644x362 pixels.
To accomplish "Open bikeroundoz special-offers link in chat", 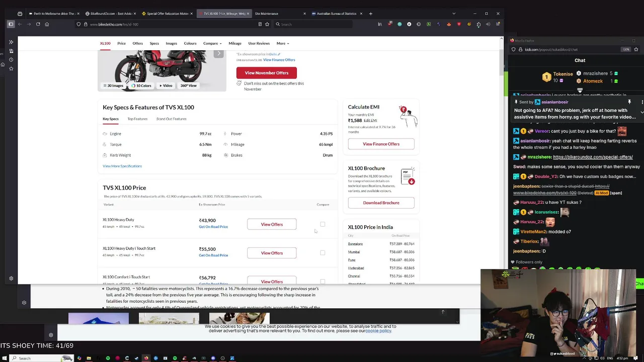I will tap(593, 157).
